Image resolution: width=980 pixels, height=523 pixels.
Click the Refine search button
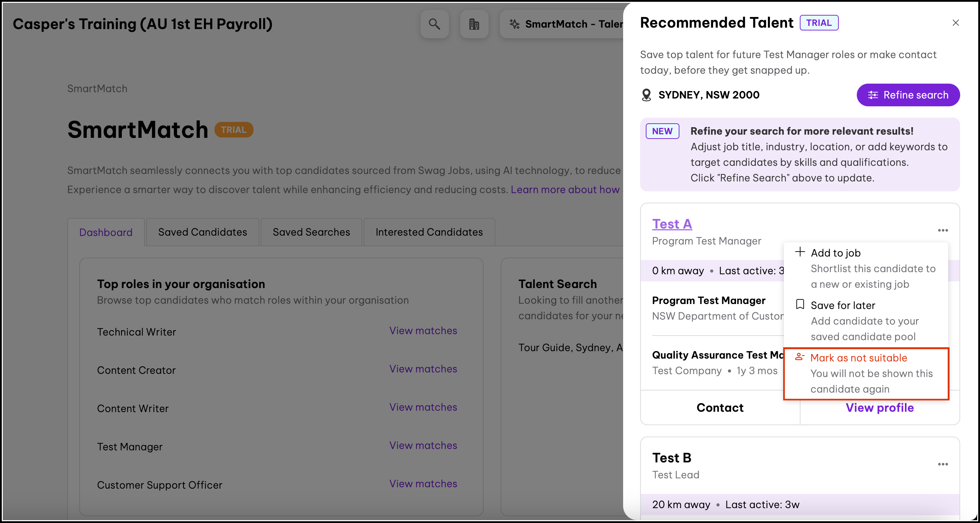[x=908, y=95]
